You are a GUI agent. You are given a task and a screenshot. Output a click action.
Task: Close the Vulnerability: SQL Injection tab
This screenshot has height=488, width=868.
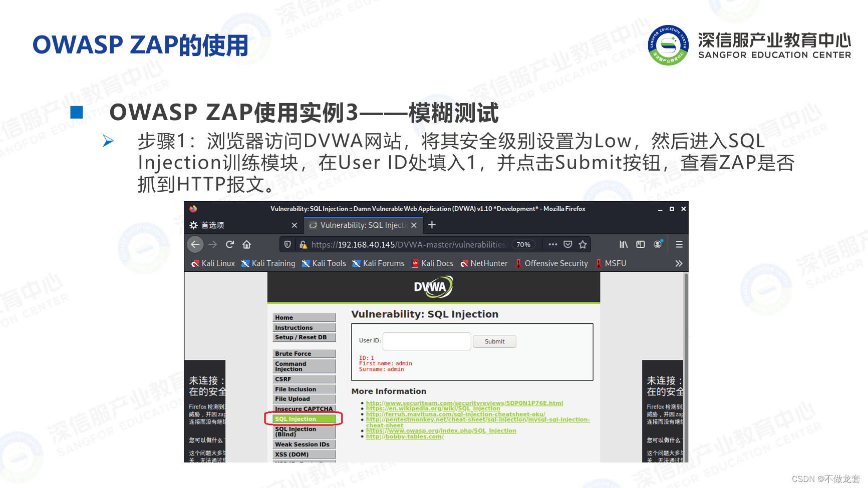[x=414, y=225]
